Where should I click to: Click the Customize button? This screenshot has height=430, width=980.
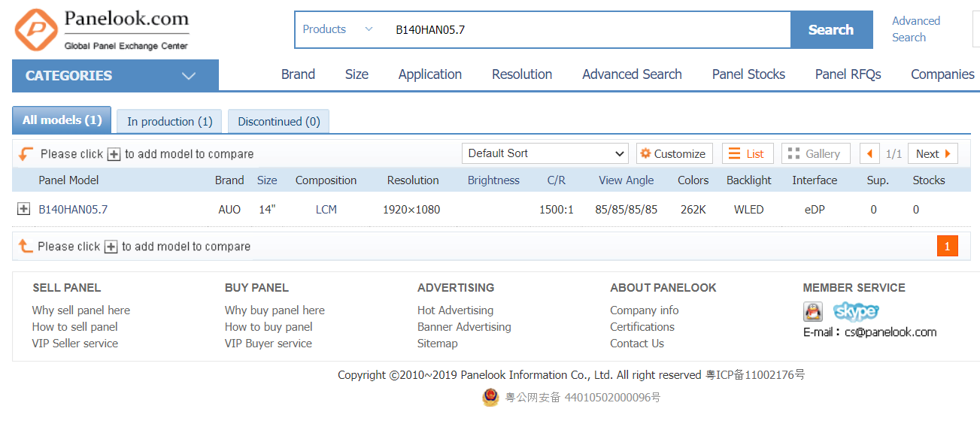click(675, 153)
